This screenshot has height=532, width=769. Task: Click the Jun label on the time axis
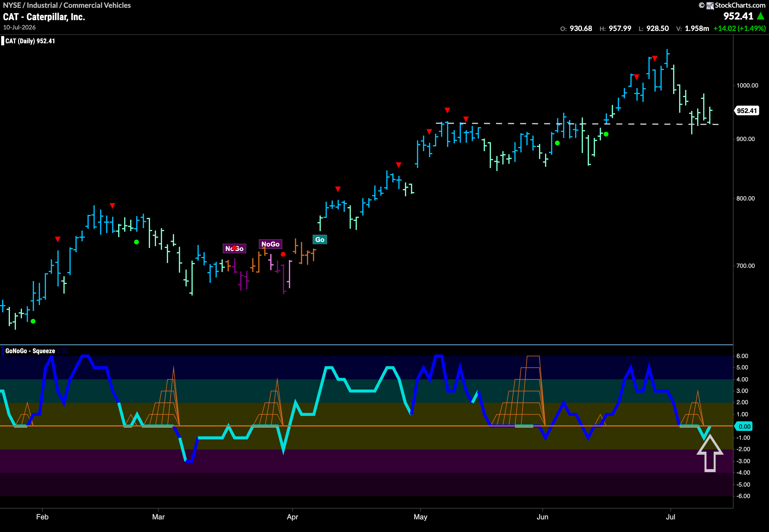[x=542, y=517]
